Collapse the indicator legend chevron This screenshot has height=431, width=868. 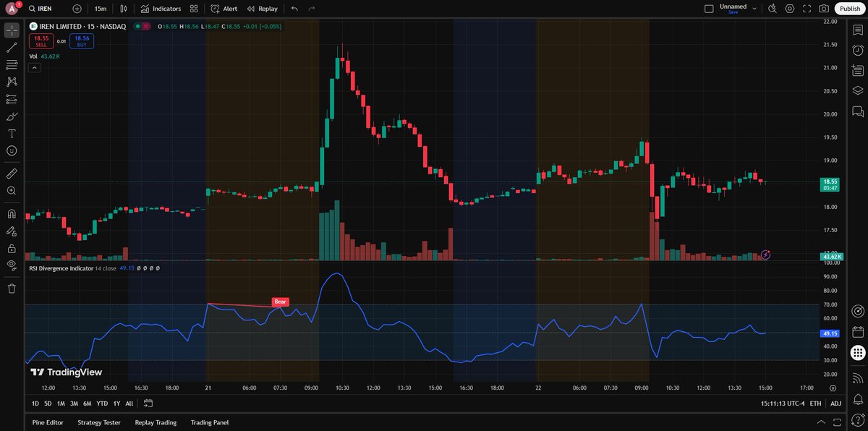(x=34, y=67)
